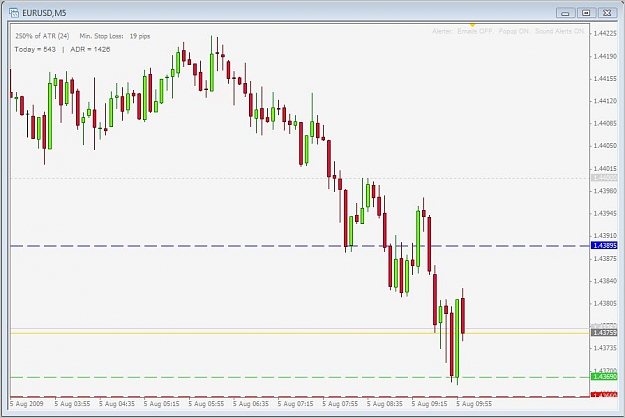Viewport: 625px width, 418px height.
Task: Click the '5 Aug 09:15' time axis label
Action: [429, 404]
